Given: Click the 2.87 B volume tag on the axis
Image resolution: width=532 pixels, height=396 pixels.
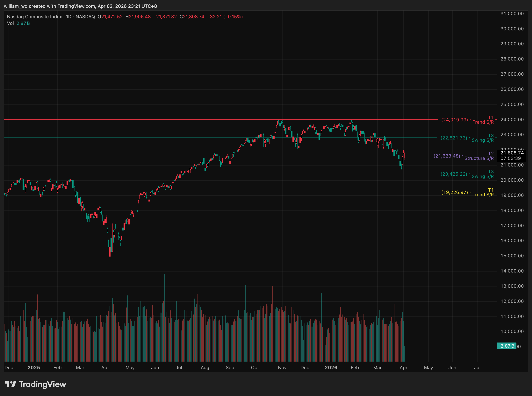Looking at the screenshot, I should click(507, 346).
